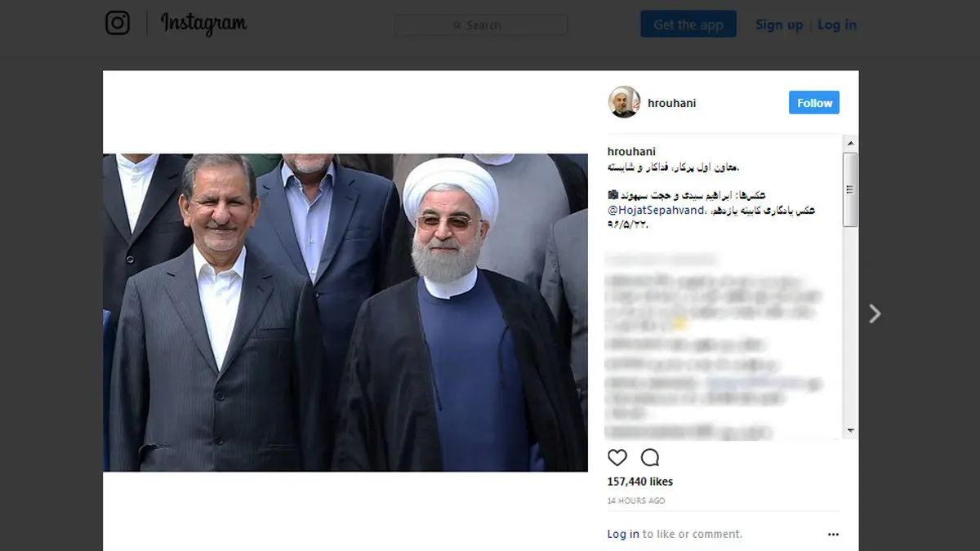Open the Instagram wordmark home link

pos(203,24)
